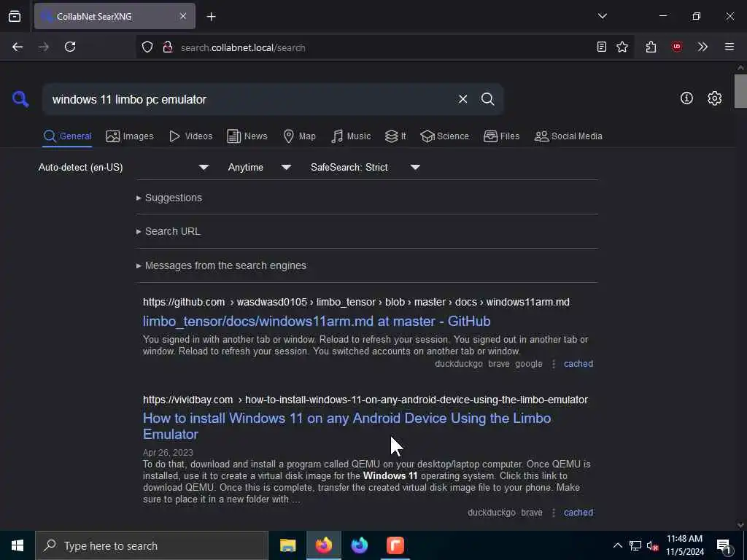
Task: Open the notification center icon
Action: click(x=724, y=545)
